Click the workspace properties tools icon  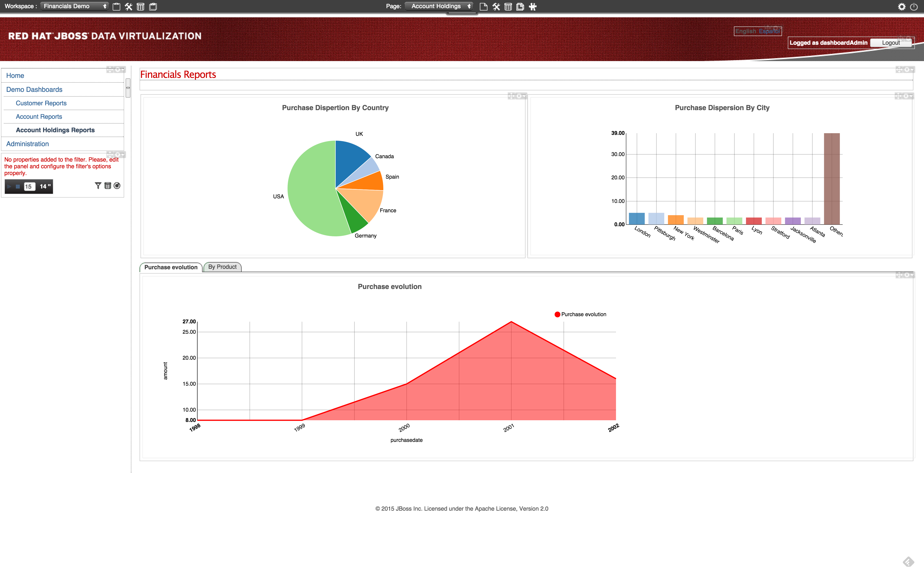click(x=129, y=6)
